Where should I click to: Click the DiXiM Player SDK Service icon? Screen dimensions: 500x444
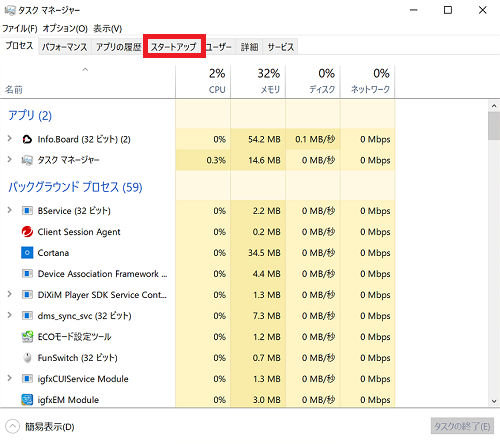point(27,295)
